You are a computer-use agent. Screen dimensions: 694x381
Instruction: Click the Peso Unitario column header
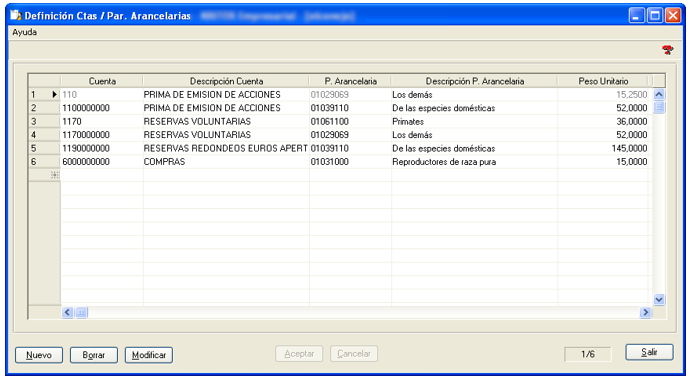[603, 81]
